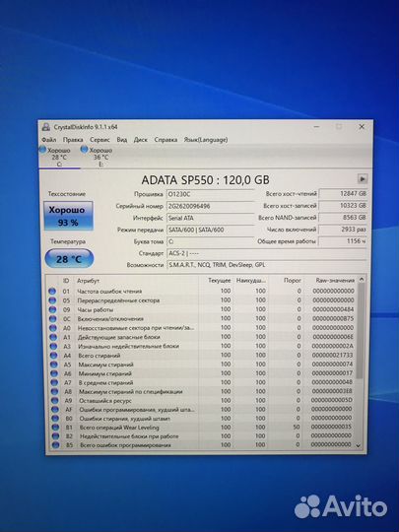Click the Стандарт field ACS-2
The image size is (399, 532).
click(x=267, y=253)
